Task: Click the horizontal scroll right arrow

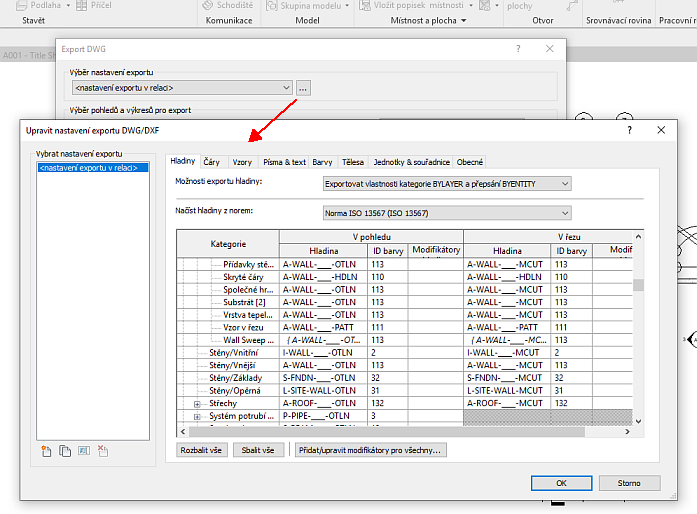Action: [x=627, y=431]
